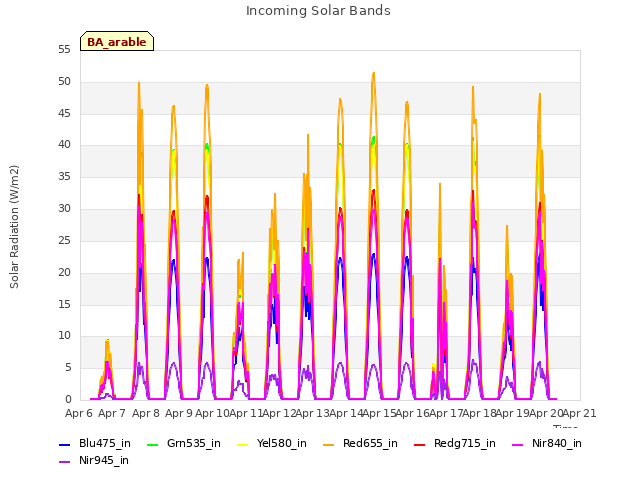Click the 5 y-axis tick label
The image size is (640, 480).
pyautogui.click(x=68, y=368)
